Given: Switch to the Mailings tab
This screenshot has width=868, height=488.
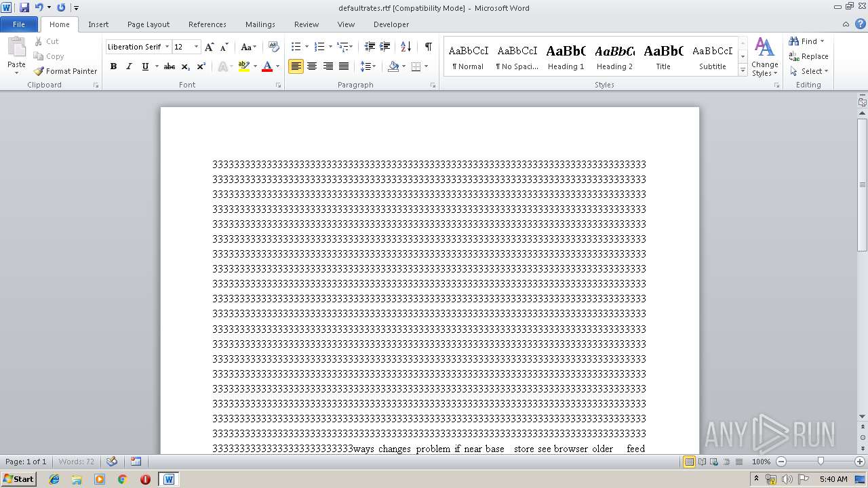Looking at the screenshot, I should pyautogui.click(x=260, y=24).
